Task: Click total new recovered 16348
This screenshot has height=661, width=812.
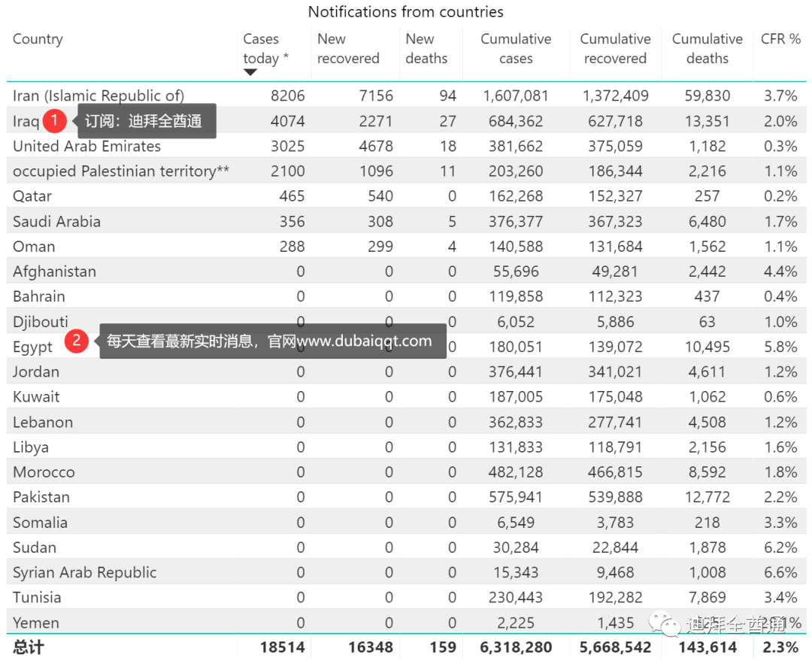Action: [x=371, y=647]
